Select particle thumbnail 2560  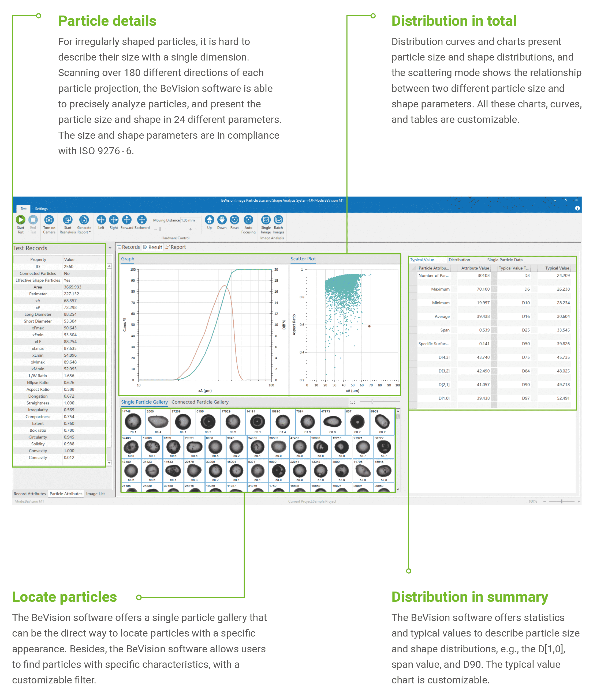(158, 421)
